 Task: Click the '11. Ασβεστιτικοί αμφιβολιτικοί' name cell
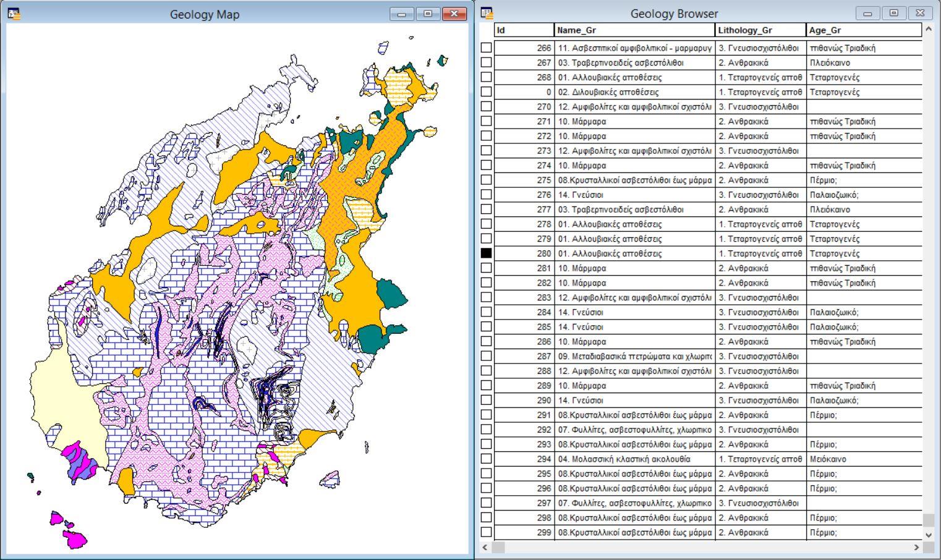[x=634, y=48]
